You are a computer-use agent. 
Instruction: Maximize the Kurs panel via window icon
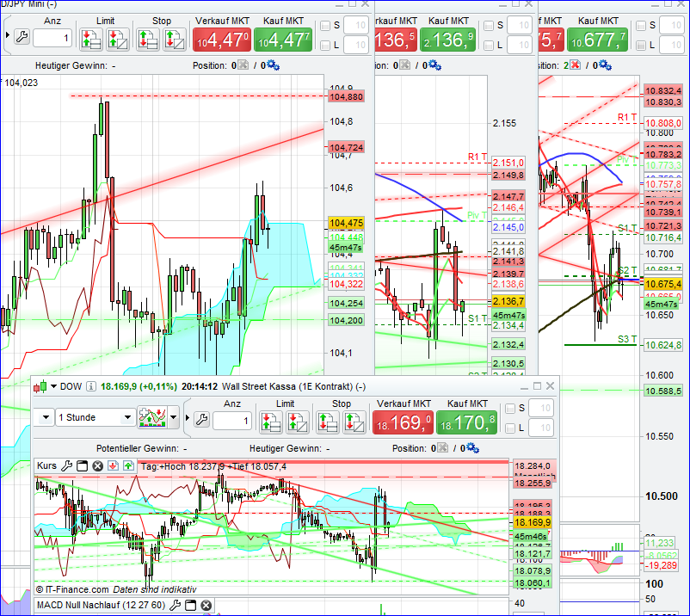tap(82, 465)
